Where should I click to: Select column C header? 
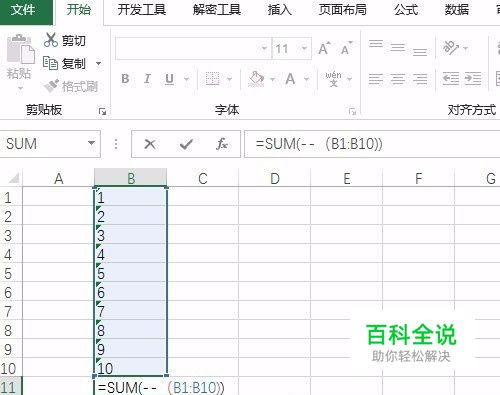[203, 178]
